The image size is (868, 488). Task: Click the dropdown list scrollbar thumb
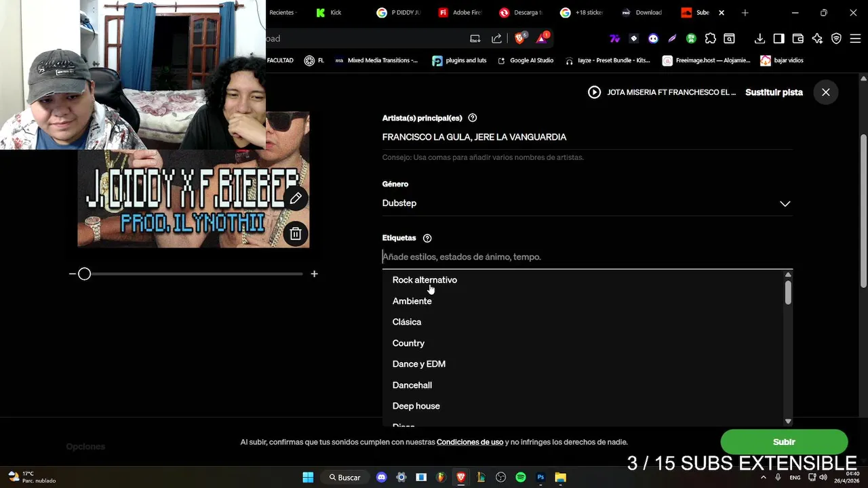pyautogui.click(x=788, y=292)
